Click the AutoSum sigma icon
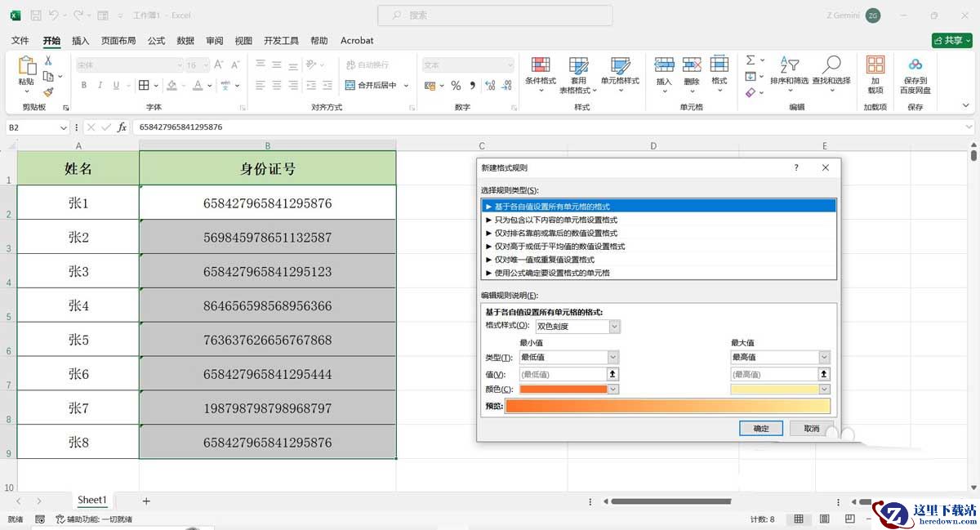This screenshot has height=530, width=980. click(x=751, y=60)
